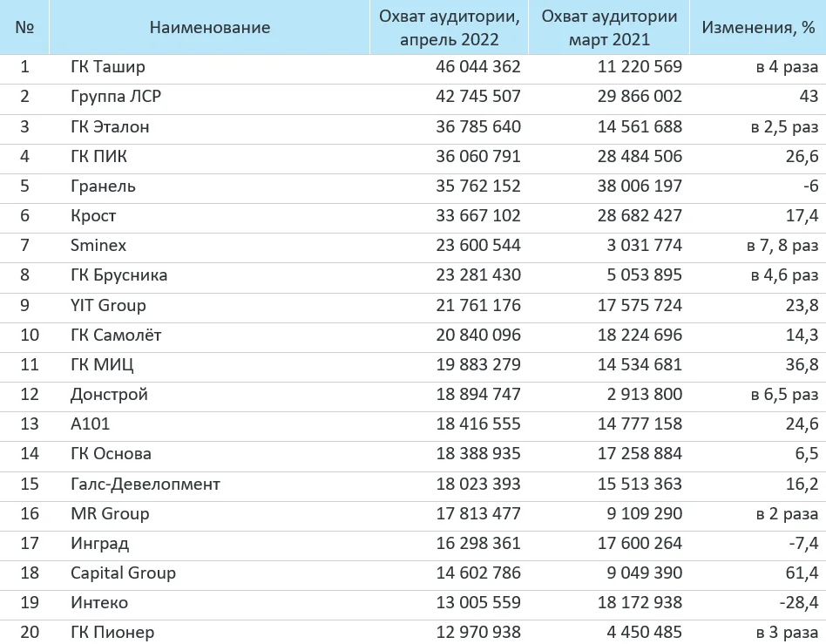Image resolution: width=826 pixels, height=644 pixels.
Task: Select the "ГК Самолёт" cell
Action: coord(116,335)
